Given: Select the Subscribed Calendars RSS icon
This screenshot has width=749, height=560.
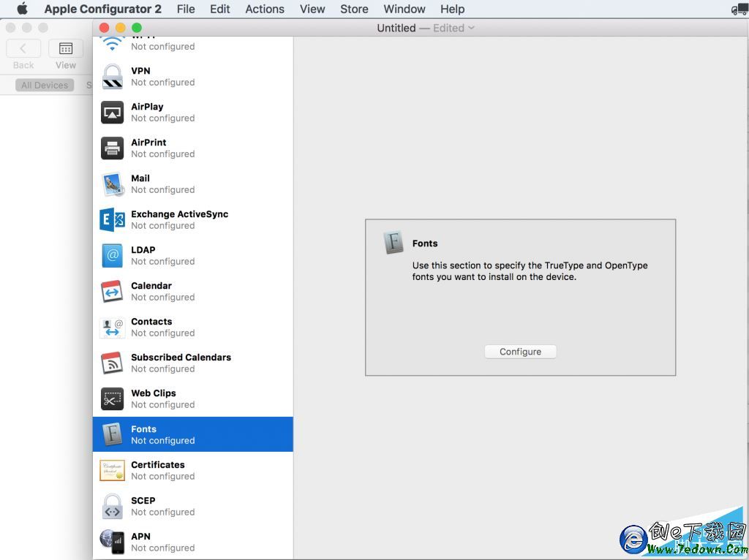Looking at the screenshot, I should click(112, 363).
